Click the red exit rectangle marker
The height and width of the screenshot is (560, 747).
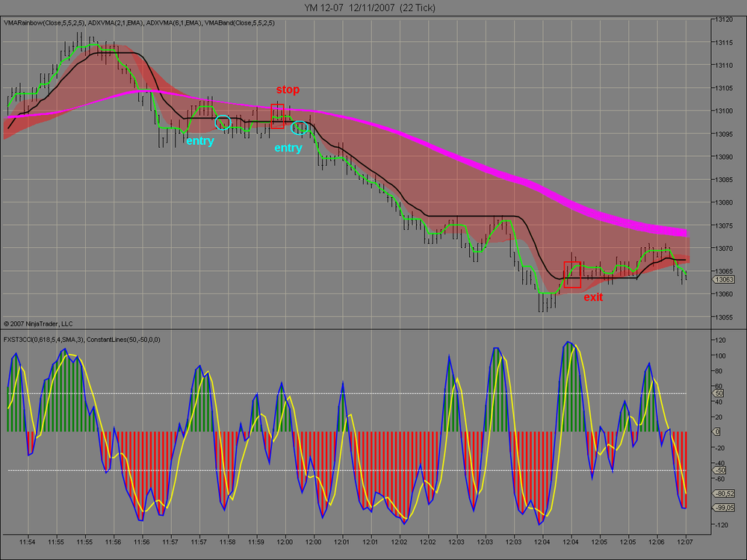coord(572,275)
